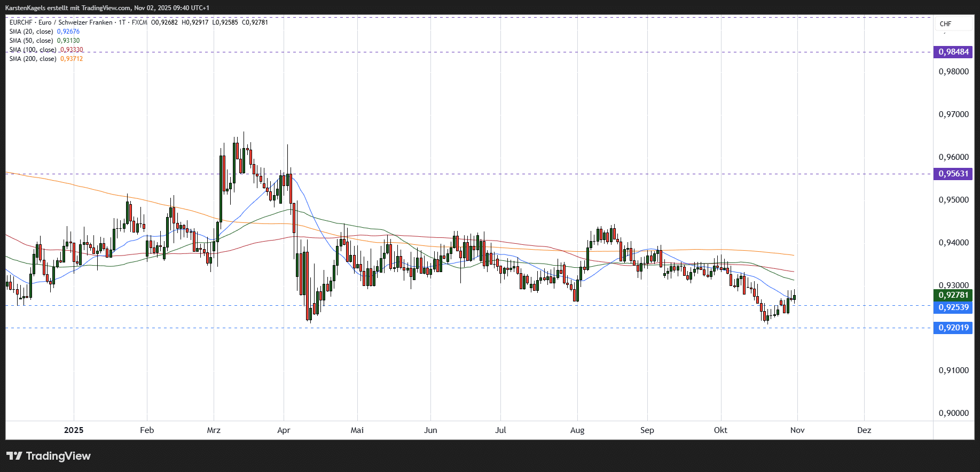Image resolution: width=980 pixels, height=472 pixels.
Task: Select the SMA (50, close) indicator legend
Action: coord(31,41)
